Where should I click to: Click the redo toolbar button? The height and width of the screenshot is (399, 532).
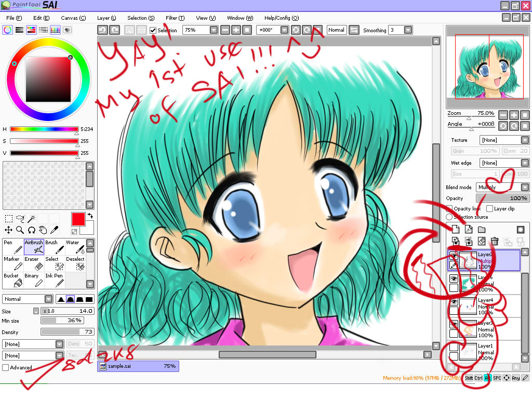pyautogui.click(x=115, y=30)
